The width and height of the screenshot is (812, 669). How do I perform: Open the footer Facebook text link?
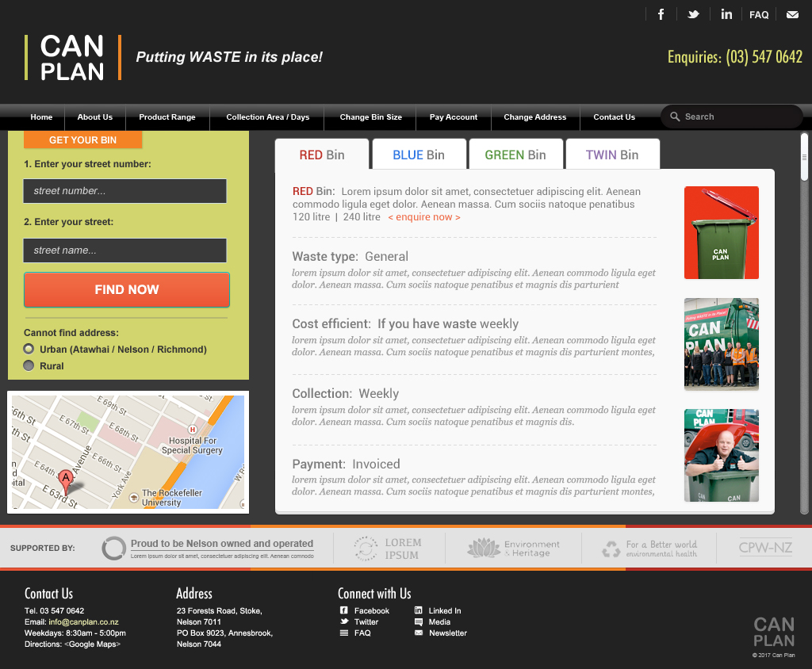coord(371,611)
